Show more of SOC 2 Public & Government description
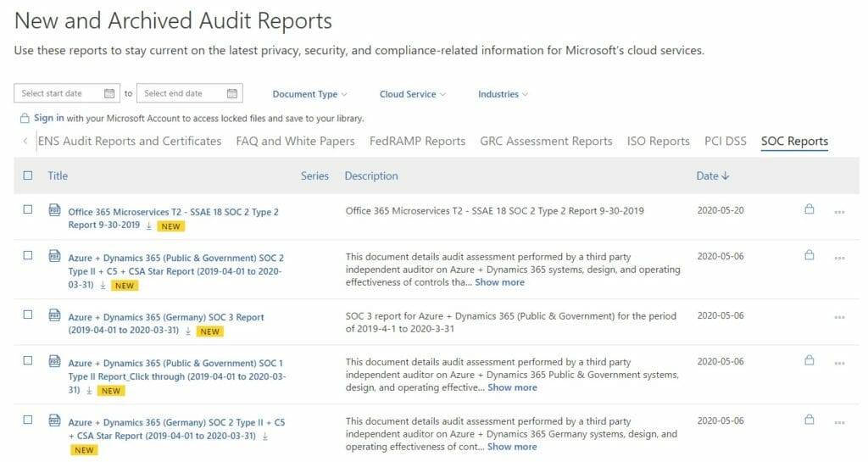The height and width of the screenshot is (462, 868). pyautogui.click(x=499, y=282)
